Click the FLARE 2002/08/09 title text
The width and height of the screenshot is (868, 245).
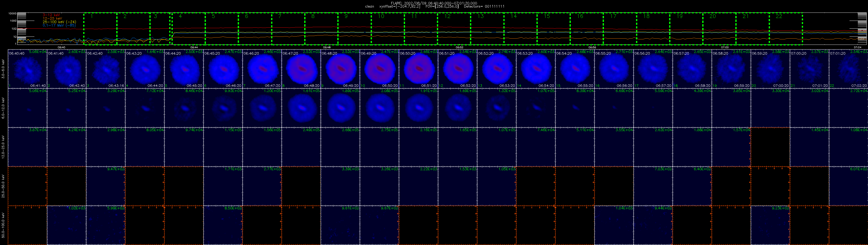[x=434, y=3]
